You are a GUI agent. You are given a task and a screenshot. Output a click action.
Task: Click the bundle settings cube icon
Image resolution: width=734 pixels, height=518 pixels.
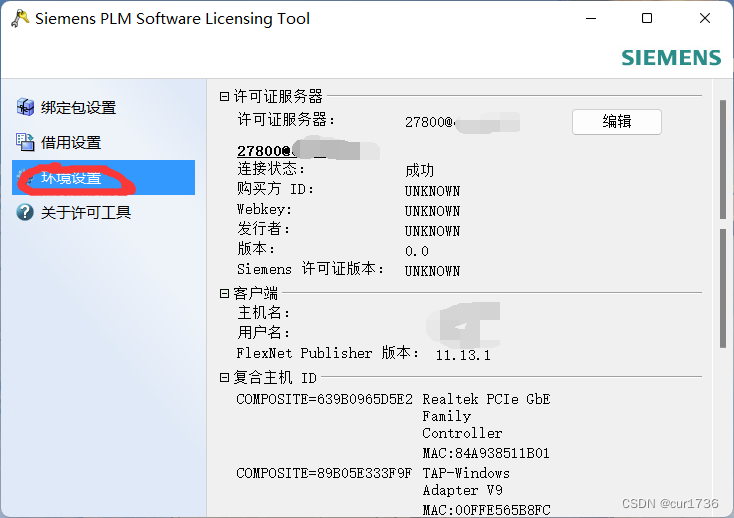pos(25,107)
